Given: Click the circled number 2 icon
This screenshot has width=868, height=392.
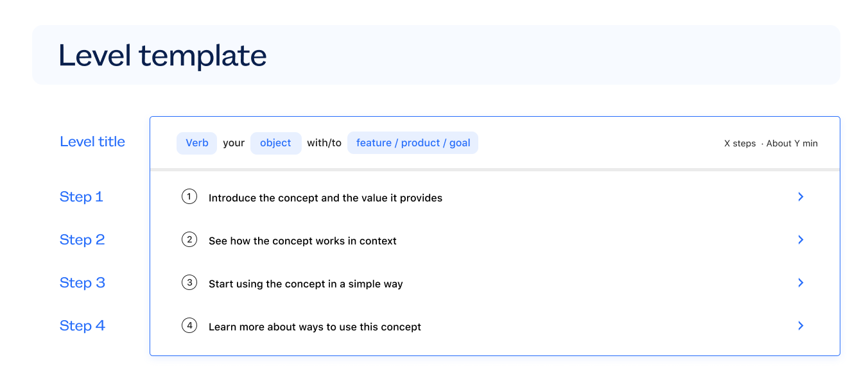Looking at the screenshot, I should 189,240.
